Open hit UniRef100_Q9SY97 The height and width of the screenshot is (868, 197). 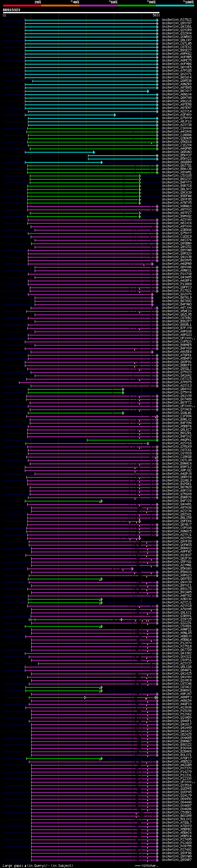(177, 23)
